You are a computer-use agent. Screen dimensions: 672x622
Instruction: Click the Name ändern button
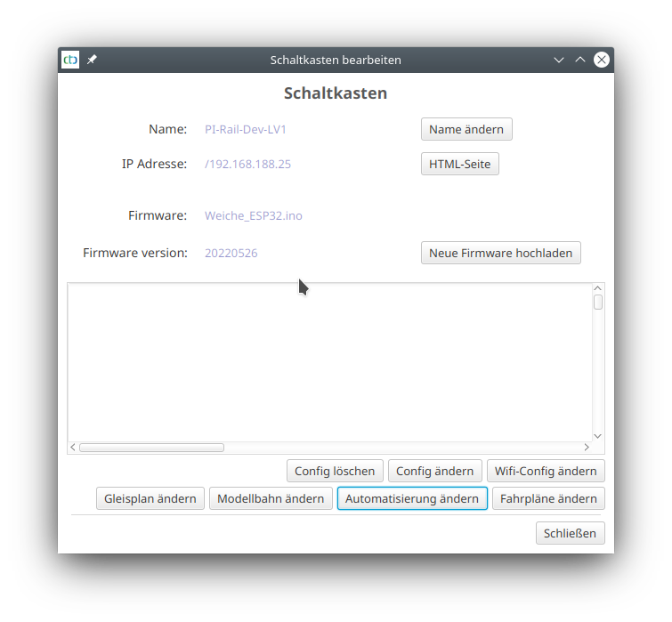click(x=466, y=129)
